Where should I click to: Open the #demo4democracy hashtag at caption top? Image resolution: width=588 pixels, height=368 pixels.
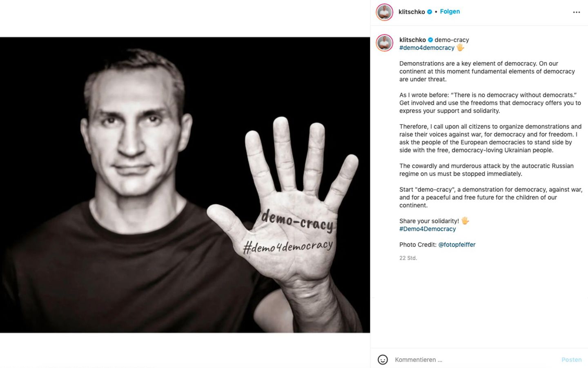tap(427, 48)
